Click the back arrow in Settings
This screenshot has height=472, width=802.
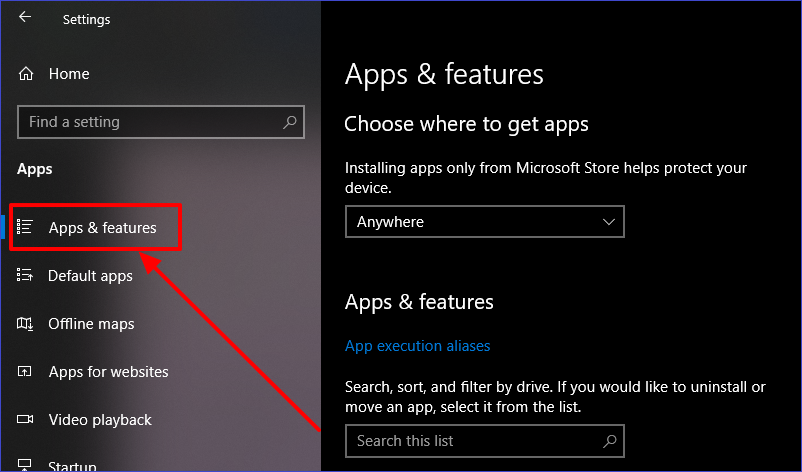[x=25, y=17]
